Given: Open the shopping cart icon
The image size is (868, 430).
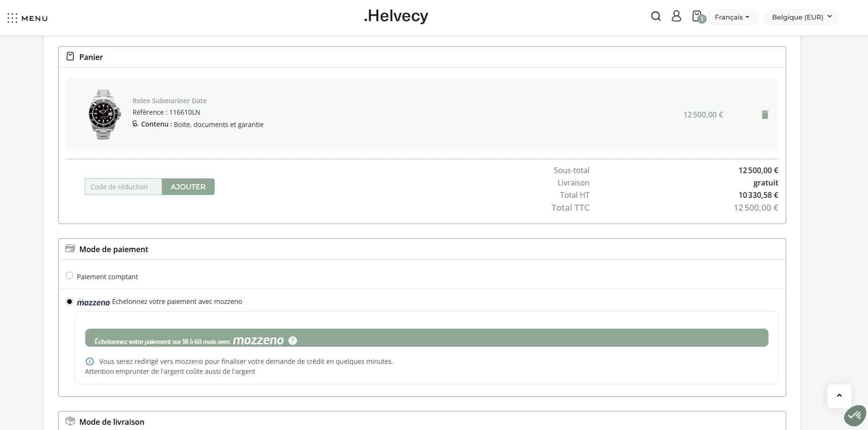Looking at the screenshot, I should (x=697, y=16).
